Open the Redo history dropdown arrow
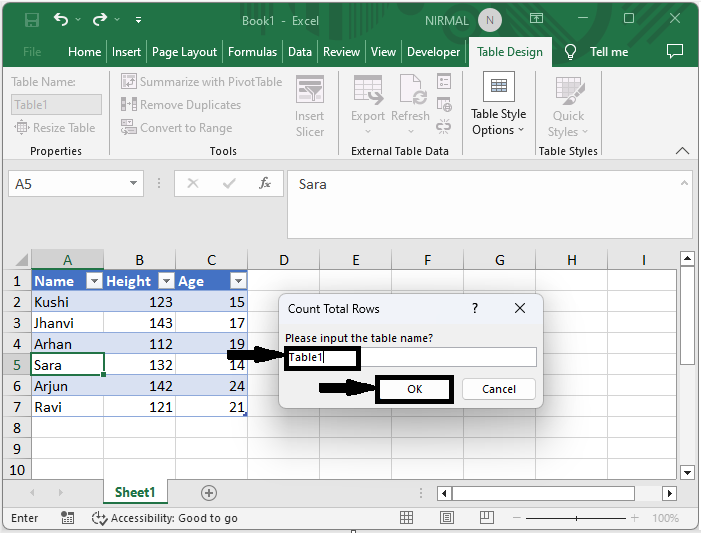701x533 pixels. (x=117, y=19)
